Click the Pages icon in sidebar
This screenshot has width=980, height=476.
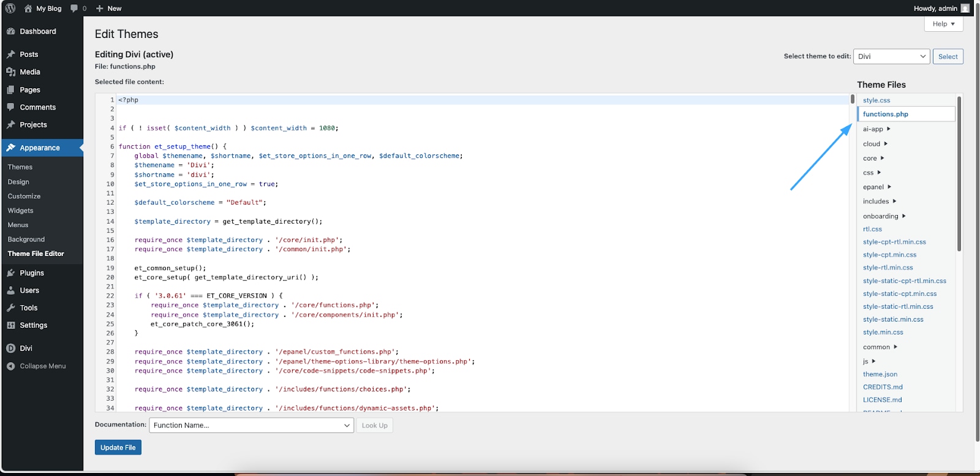coord(11,89)
